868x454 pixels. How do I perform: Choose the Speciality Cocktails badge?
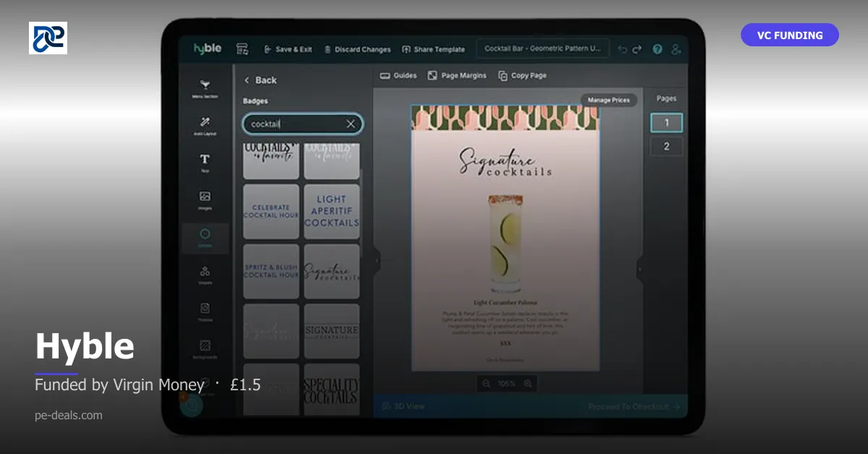coord(331,390)
